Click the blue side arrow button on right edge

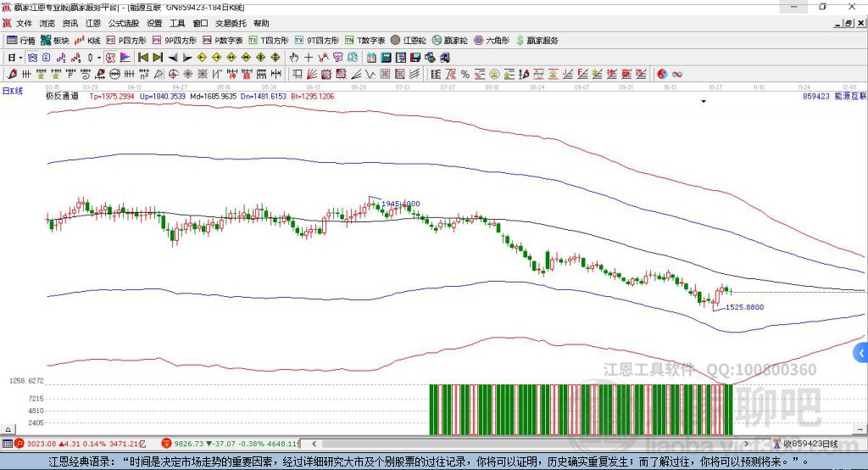(861, 352)
